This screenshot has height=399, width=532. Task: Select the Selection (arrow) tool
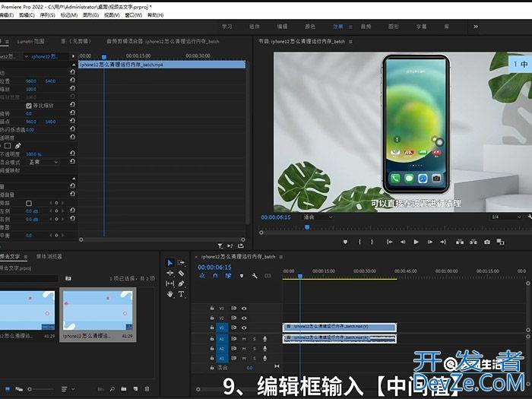click(170, 263)
